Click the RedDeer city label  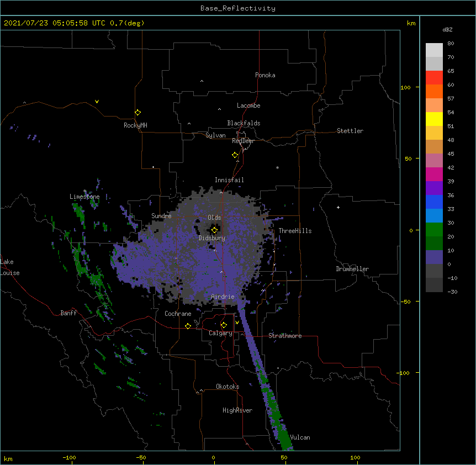[243, 141]
